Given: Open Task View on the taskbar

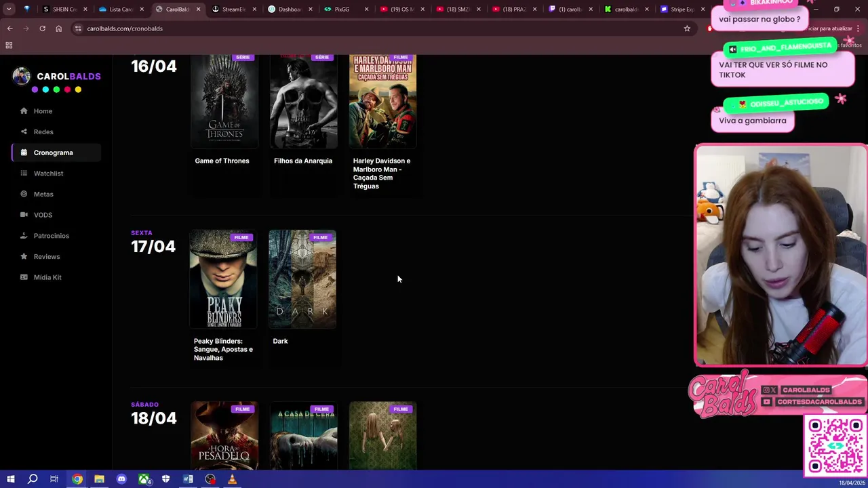Looking at the screenshot, I should tap(54, 479).
